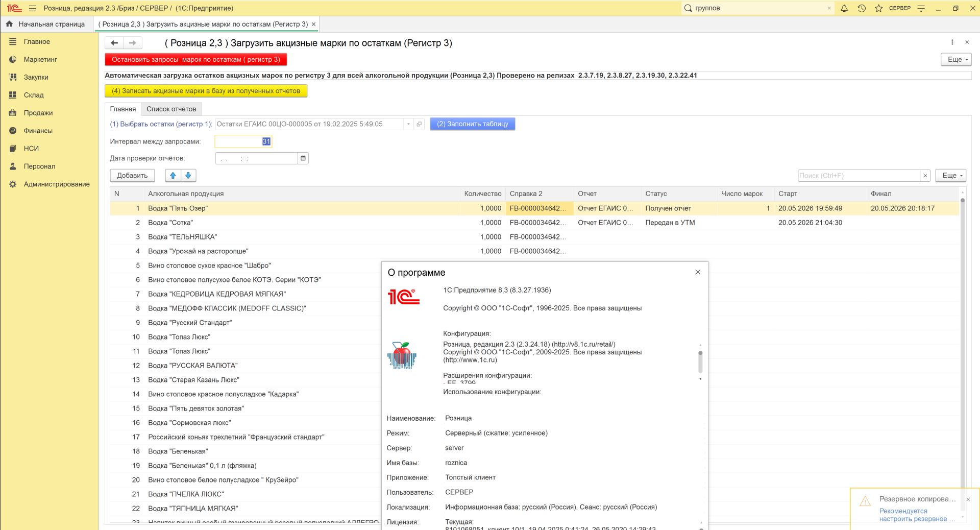980x530 pixels.
Task: Move row down with blue arrow
Action: (188, 176)
